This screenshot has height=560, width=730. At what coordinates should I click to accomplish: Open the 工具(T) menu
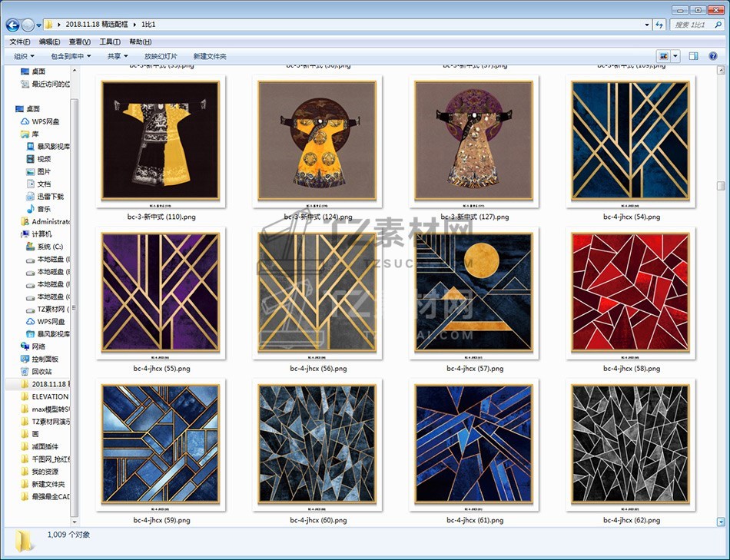[110, 41]
